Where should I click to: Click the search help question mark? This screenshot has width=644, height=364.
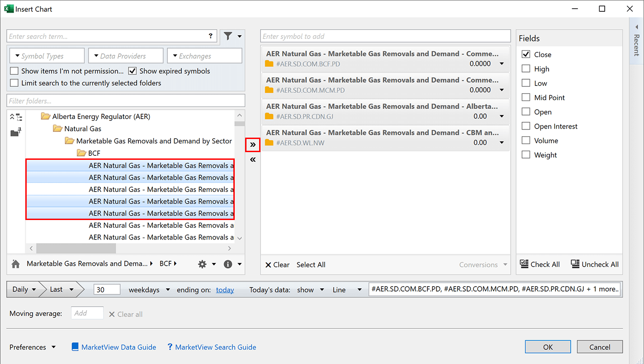click(x=211, y=36)
